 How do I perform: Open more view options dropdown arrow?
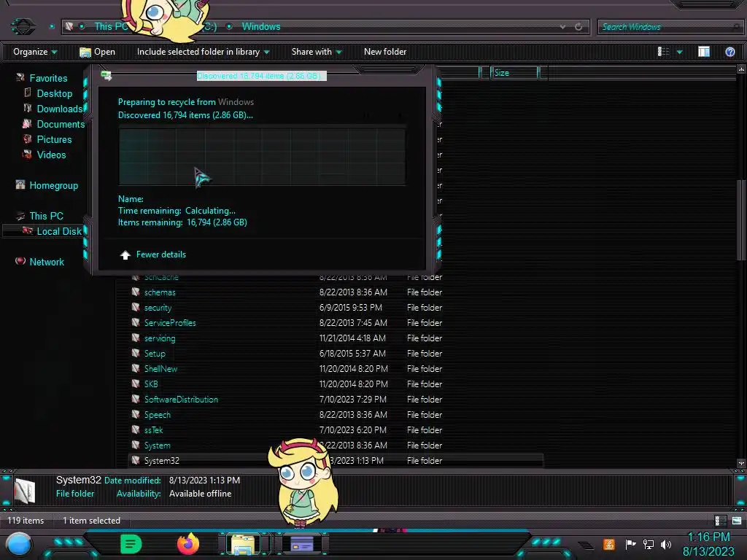pyautogui.click(x=680, y=52)
